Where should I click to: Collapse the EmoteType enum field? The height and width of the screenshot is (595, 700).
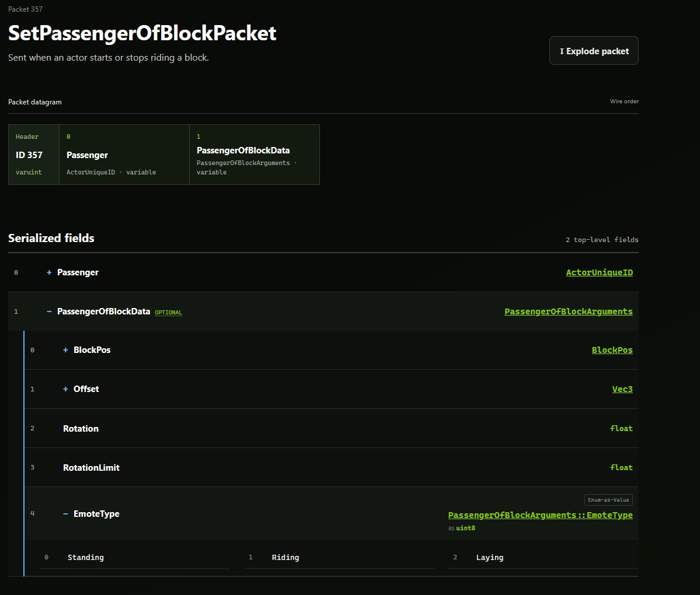pyautogui.click(x=65, y=514)
